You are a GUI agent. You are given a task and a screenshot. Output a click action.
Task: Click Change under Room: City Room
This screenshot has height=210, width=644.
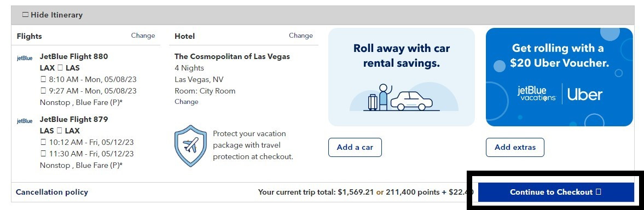(x=187, y=102)
